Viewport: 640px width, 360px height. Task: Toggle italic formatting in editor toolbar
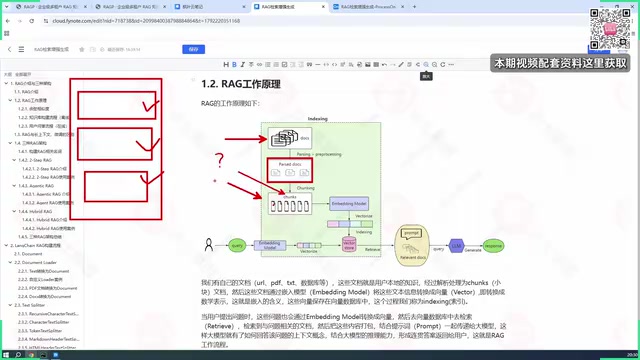coord(242,64)
